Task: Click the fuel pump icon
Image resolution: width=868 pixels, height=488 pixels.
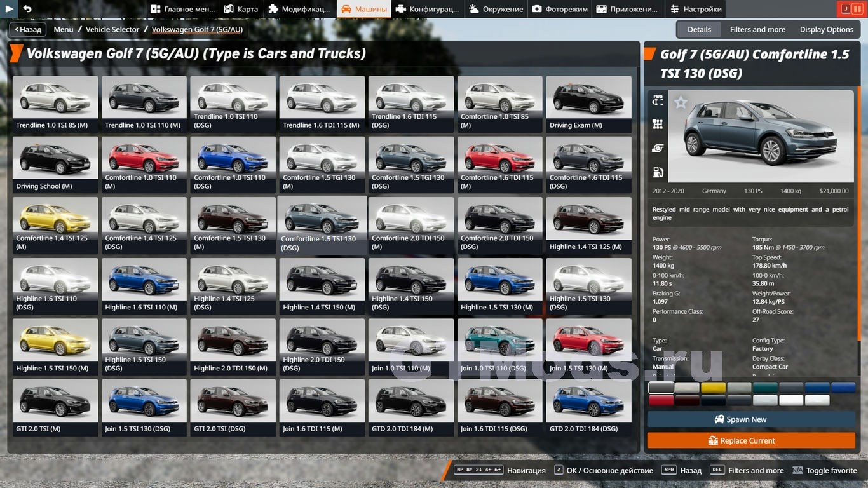Action: pos(658,172)
